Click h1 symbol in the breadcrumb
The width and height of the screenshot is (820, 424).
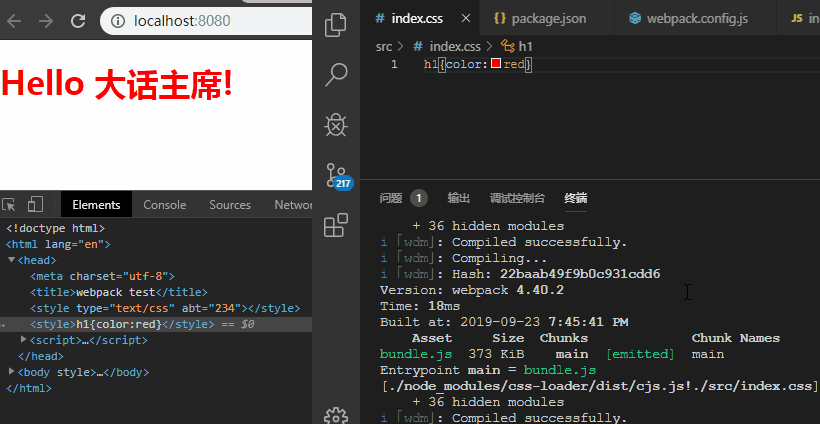526,47
